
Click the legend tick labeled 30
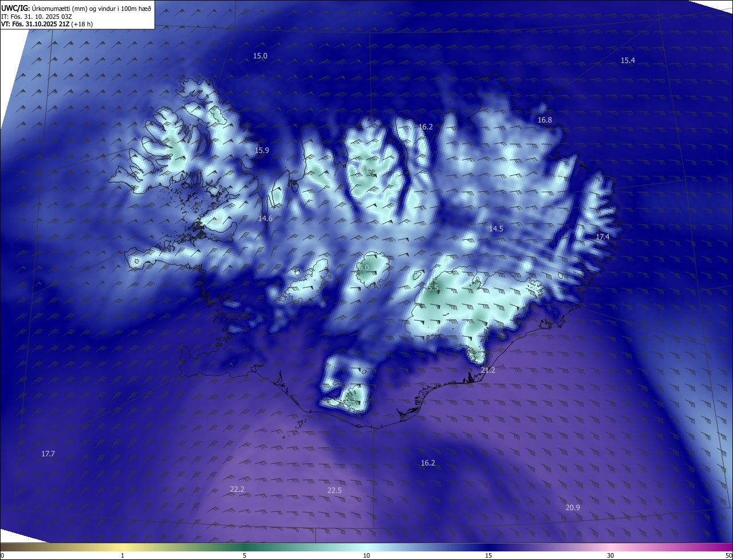[610, 555]
